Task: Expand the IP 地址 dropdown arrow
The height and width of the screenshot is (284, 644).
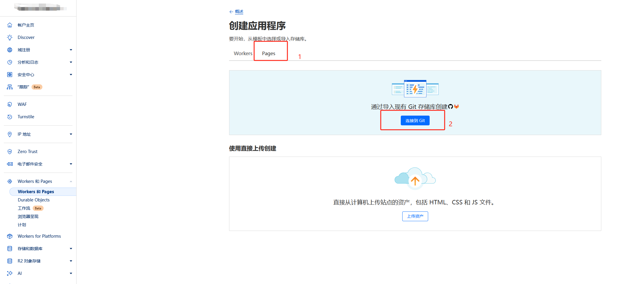Action: point(71,134)
